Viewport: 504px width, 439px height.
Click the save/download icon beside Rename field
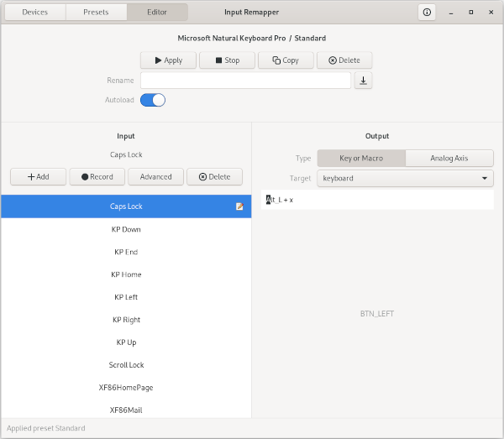[363, 81]
